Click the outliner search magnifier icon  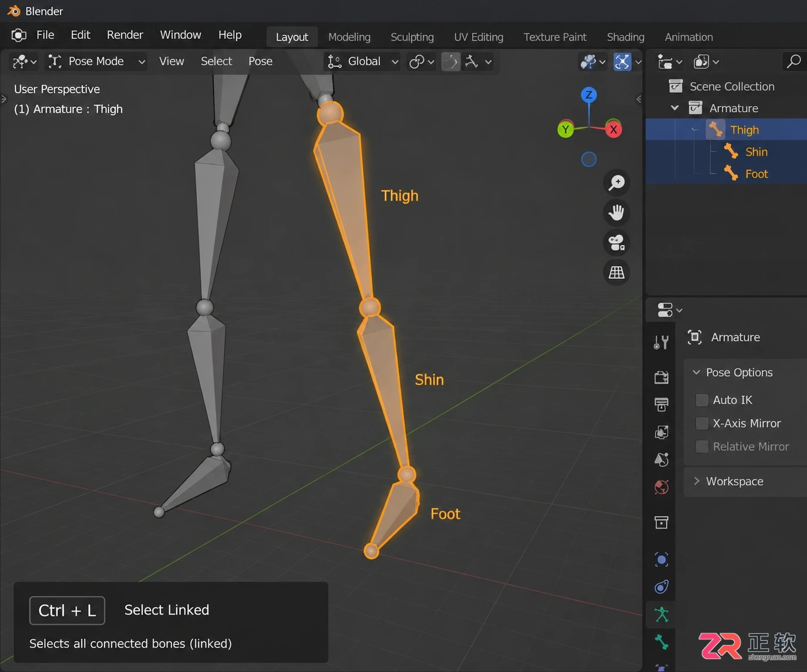point(793,62)
